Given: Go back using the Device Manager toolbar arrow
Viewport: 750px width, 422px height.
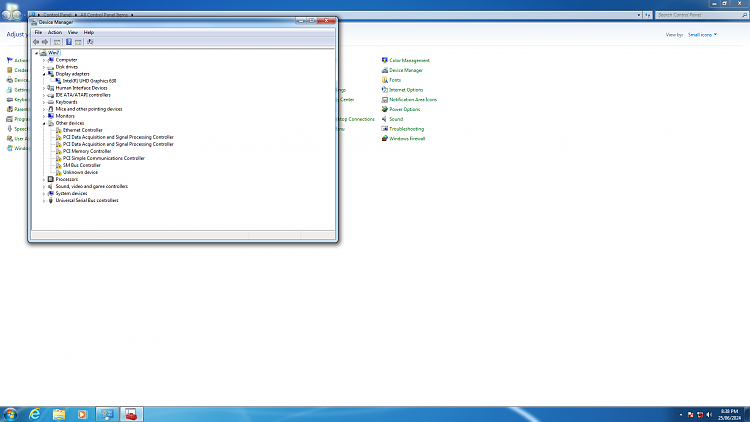Looking at the screenshot, I should [x=36, y=42].
